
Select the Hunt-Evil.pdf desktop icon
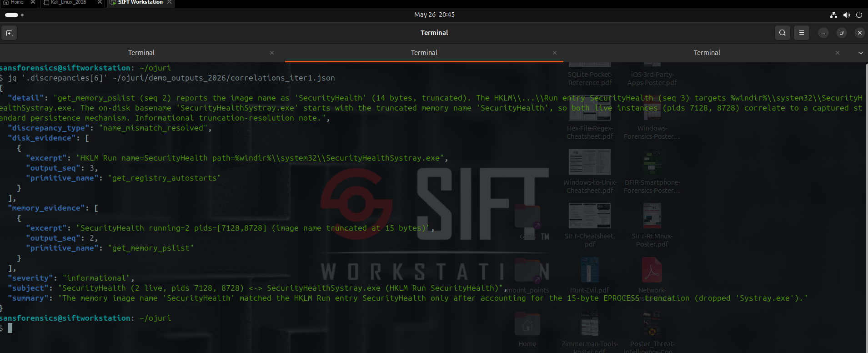point(590,276)
